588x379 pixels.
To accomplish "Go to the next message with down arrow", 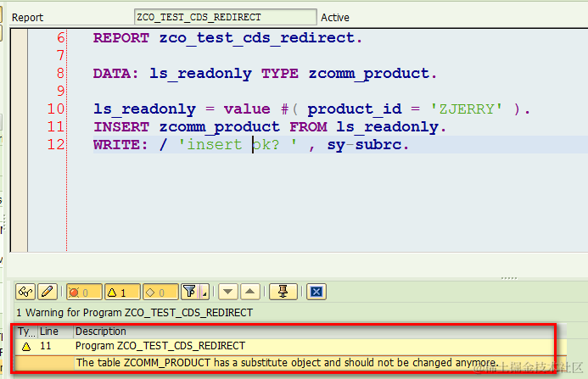I will 228,292.
